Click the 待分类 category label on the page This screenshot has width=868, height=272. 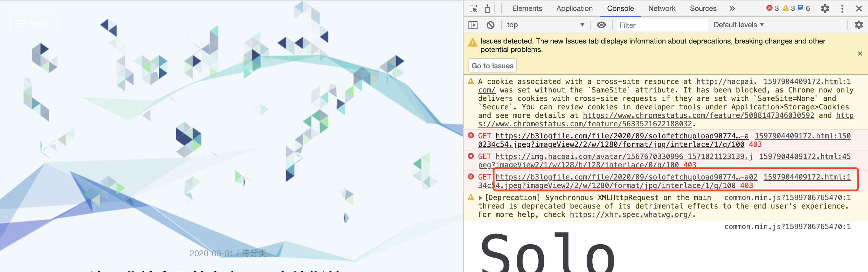click(x=254, y=253)
